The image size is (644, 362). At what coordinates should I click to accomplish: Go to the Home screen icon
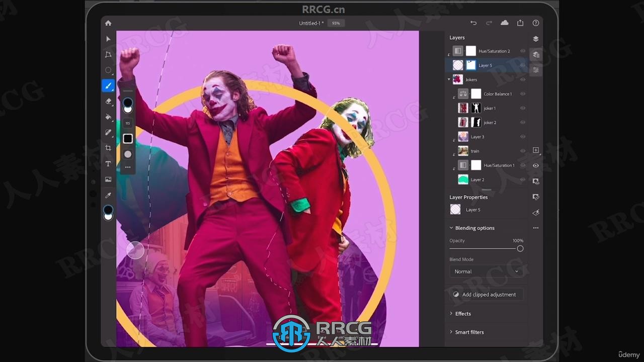pyautogui.click(x=108, y=23)
